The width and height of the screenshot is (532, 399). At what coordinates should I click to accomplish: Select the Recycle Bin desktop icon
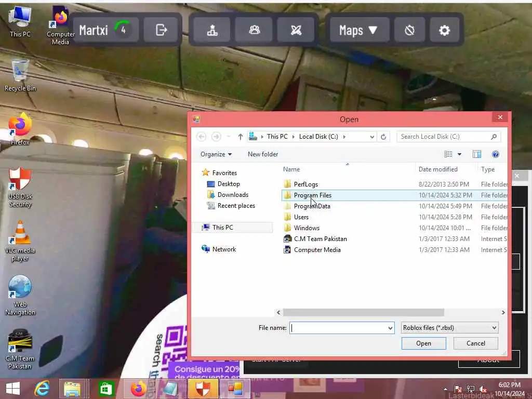(20, 75)
